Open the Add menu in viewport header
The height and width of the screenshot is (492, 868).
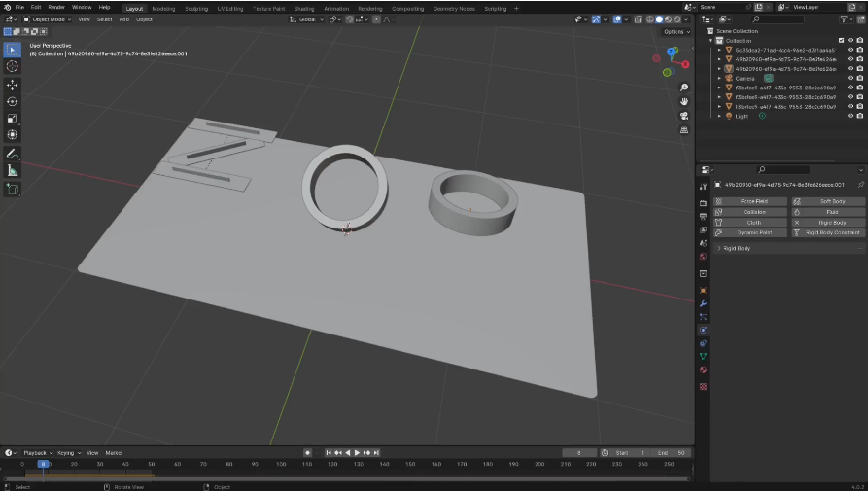click(124, 19)
